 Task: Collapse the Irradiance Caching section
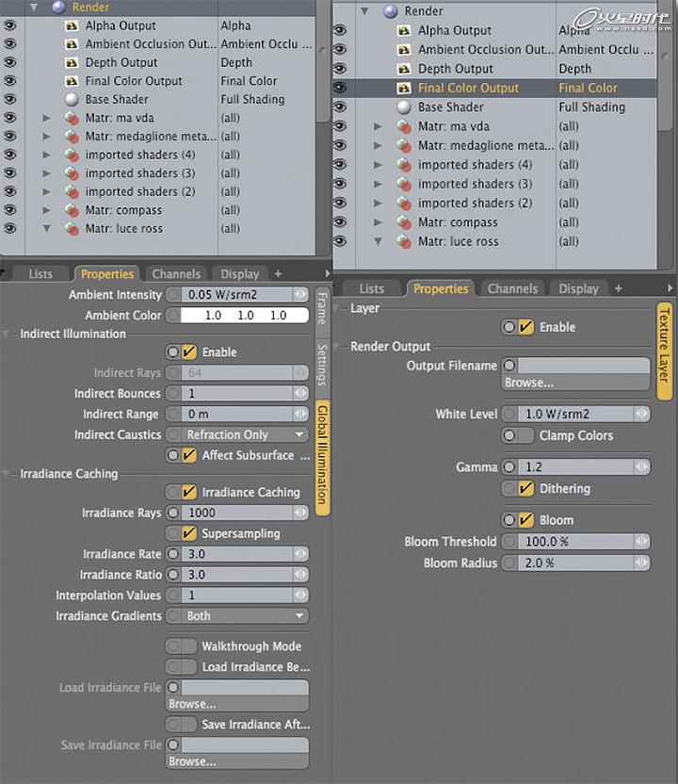point(7,473)
